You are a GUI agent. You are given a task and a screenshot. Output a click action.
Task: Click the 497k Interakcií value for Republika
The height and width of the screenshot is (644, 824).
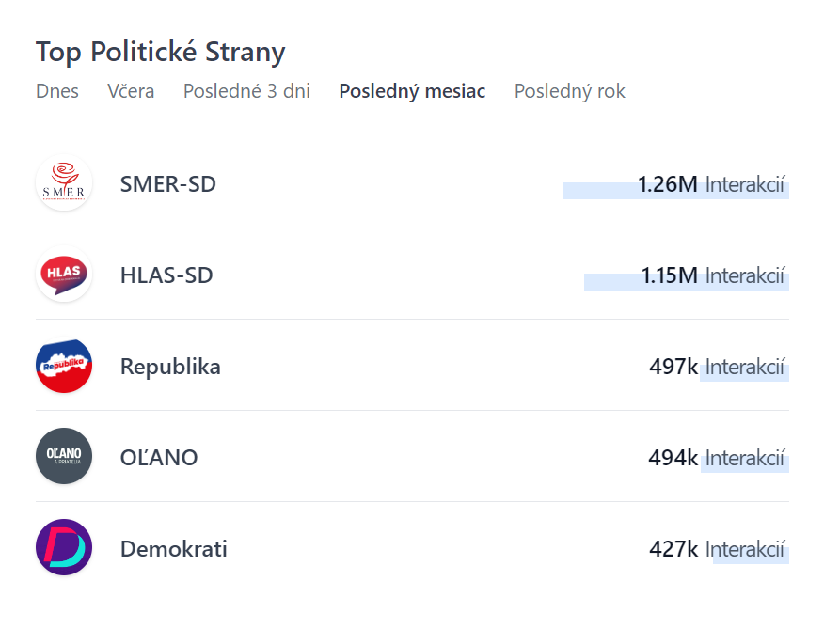[x=717, y=367]
